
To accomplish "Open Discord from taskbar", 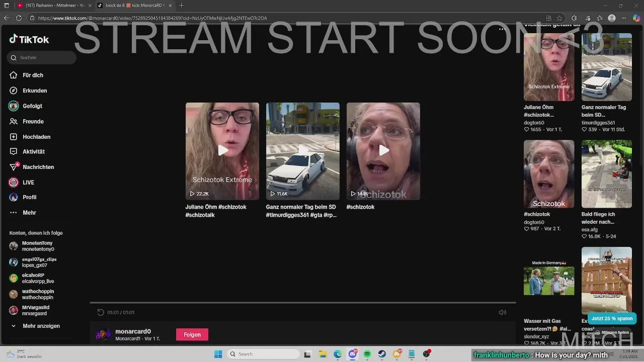I will click(x=353, y=354).
